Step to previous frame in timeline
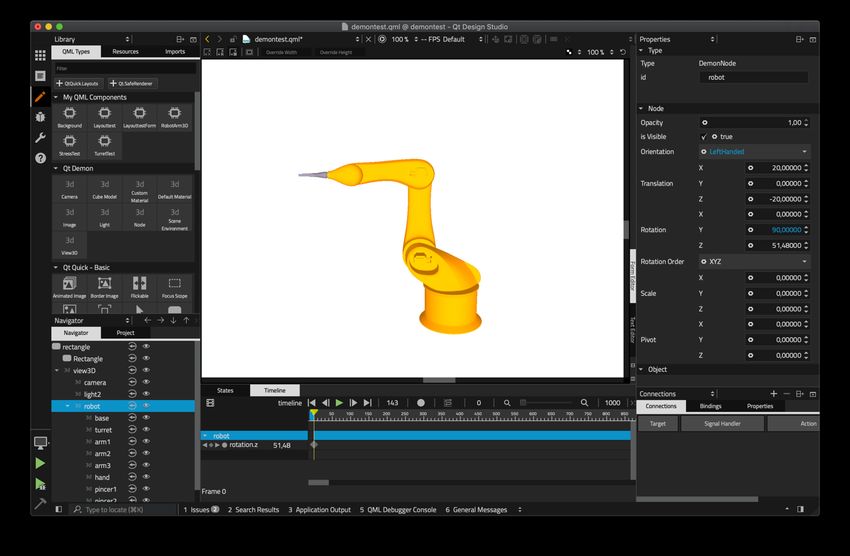The height and width of the screenshot is (556, 850). click(325, 403)
